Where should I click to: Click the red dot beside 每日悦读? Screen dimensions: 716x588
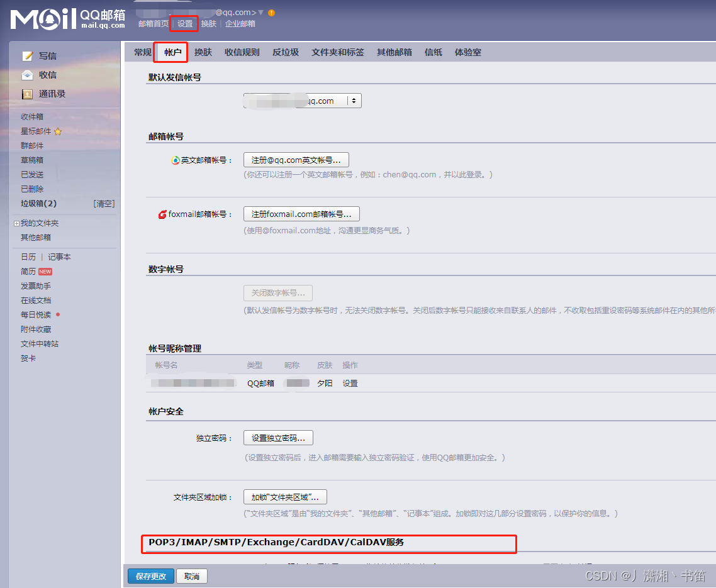58,314
